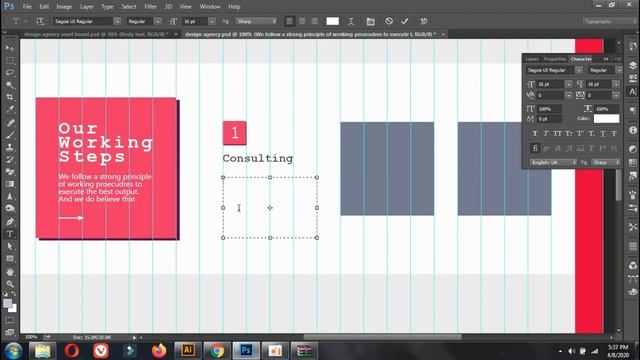
Task: Open the File menu
Action: click(27, 7)
